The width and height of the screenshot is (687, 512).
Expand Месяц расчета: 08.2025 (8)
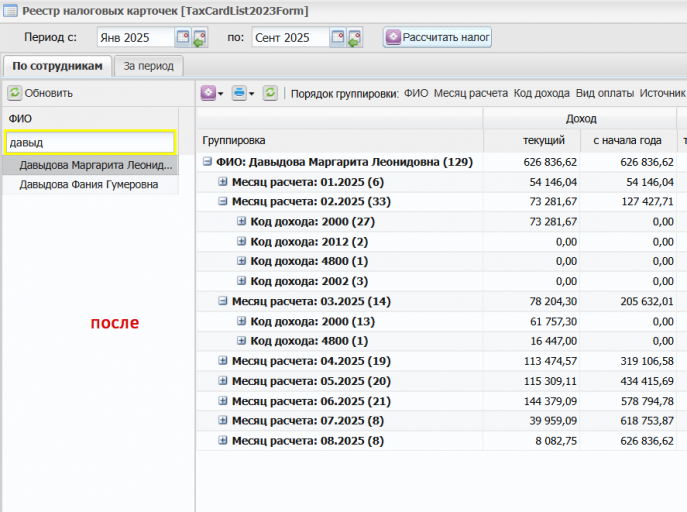(223, 441)
